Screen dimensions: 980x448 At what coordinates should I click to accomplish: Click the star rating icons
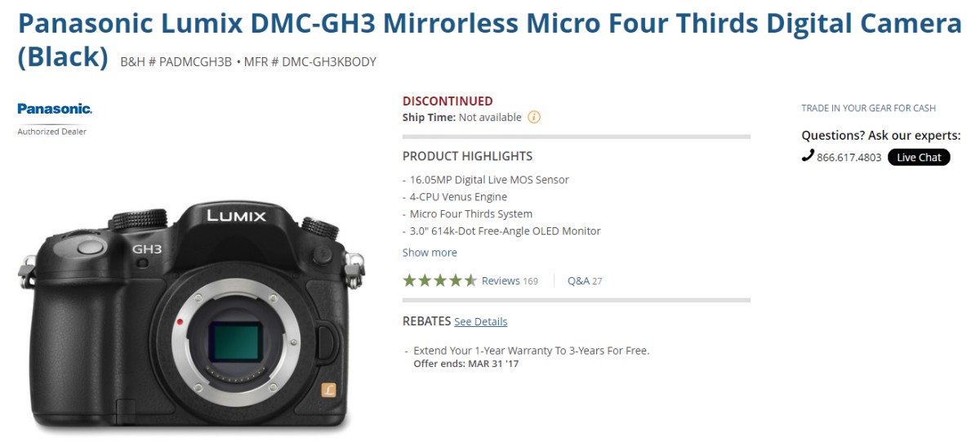pyautogui.click(x=439, y=280)
